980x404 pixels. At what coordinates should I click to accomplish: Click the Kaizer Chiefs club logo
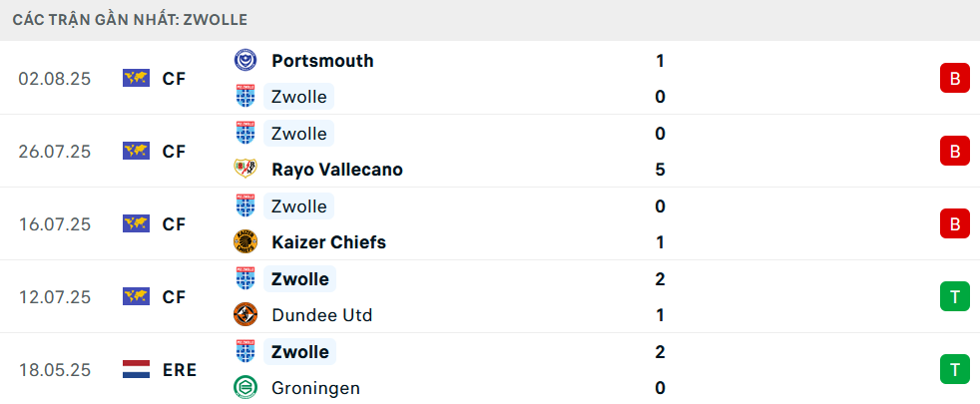pos(245,242)
